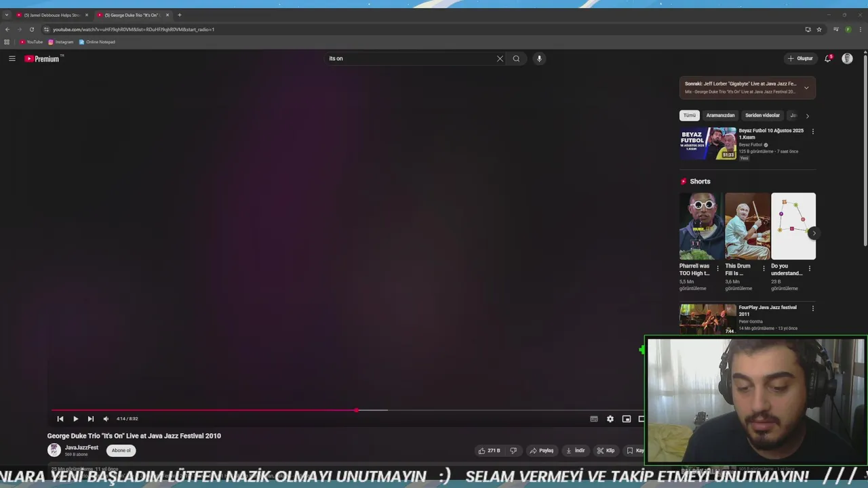This screenshot has width=868, height=488.
Task: Mute the player volume
Action: coord(106,419)
